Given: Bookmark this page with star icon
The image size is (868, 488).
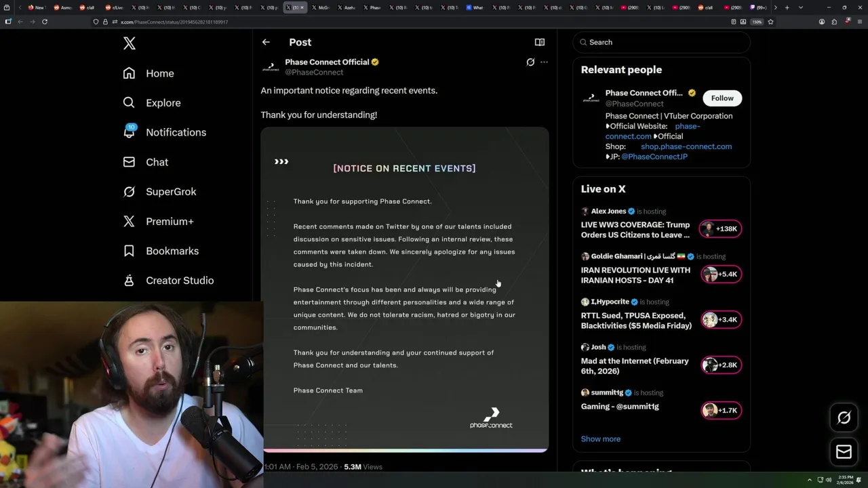Looking at the screenshot, I should 770,22.
